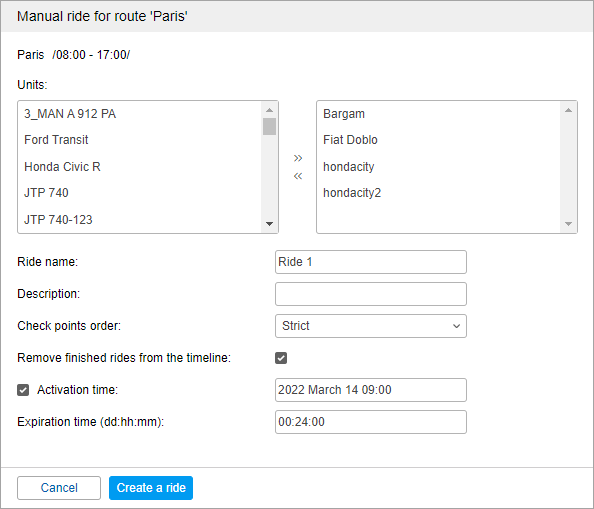Move units back with « arrow
The image size is (594, 509).
point(298,176)
